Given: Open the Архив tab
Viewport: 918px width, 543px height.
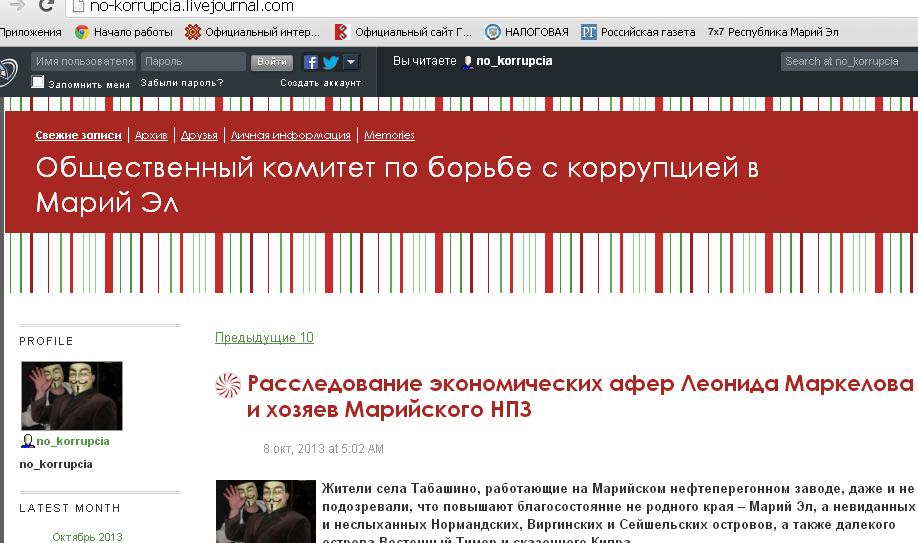Looking at the screenshot, I should pyautogui.click(x=151, y=135).
